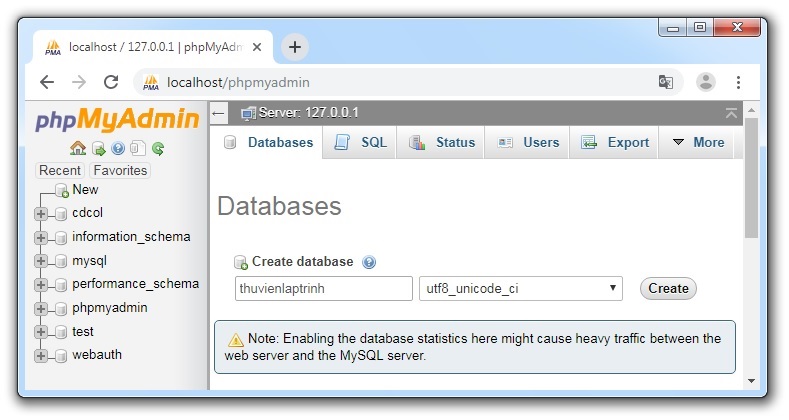Viewport: 789px width, 420px height.
Task: Click the Google Translate icon in address bar
Action: click(666, 82)
